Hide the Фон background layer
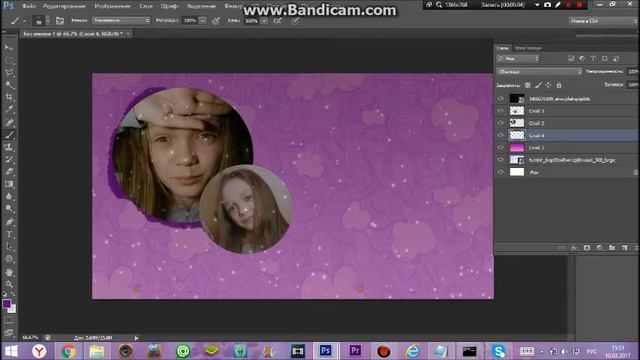The height and width of the screenshot is (360, 640). (501, 172)
